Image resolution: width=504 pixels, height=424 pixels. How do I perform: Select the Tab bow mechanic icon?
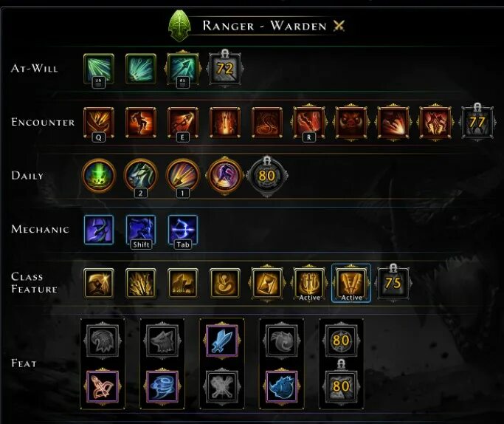click(x=182, y=230)
